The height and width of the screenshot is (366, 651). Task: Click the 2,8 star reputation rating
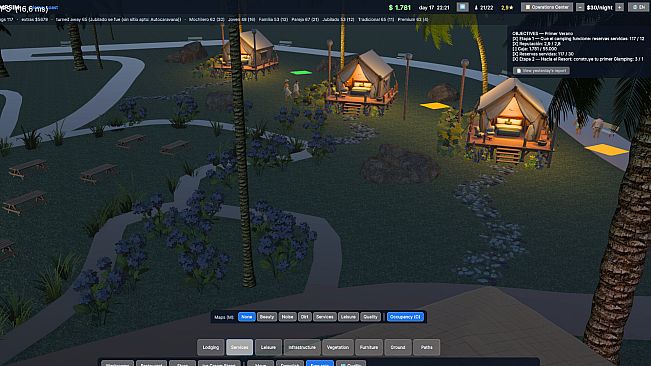click(x=507, y=7)
